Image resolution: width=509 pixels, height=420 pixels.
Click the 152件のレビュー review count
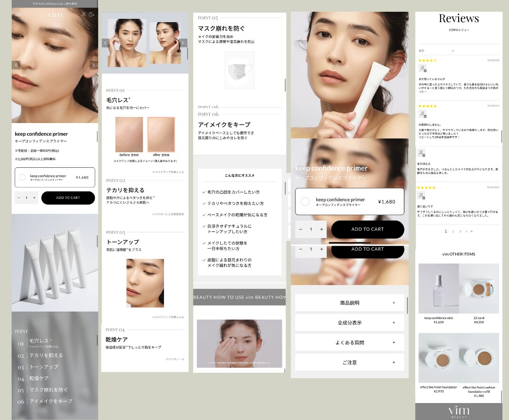tap(459, 30)
